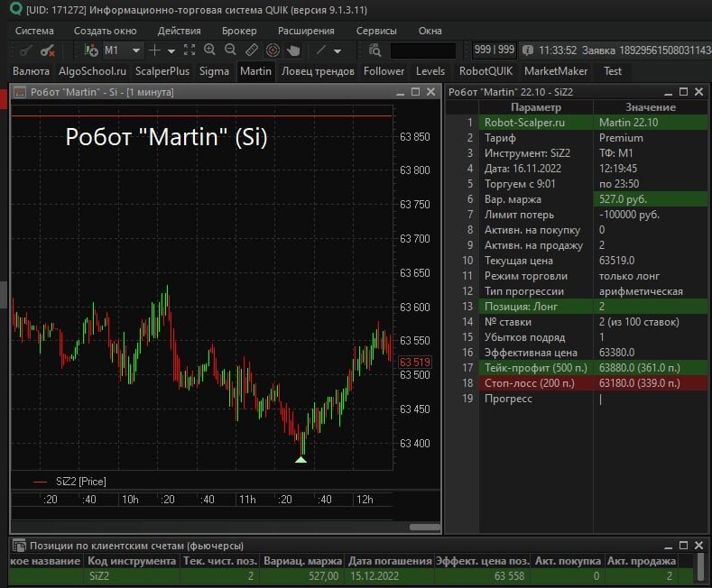This screenshot has height=588, width=712.
Task: Select the ruler measurement tool
Action: [x=252, y=50]
